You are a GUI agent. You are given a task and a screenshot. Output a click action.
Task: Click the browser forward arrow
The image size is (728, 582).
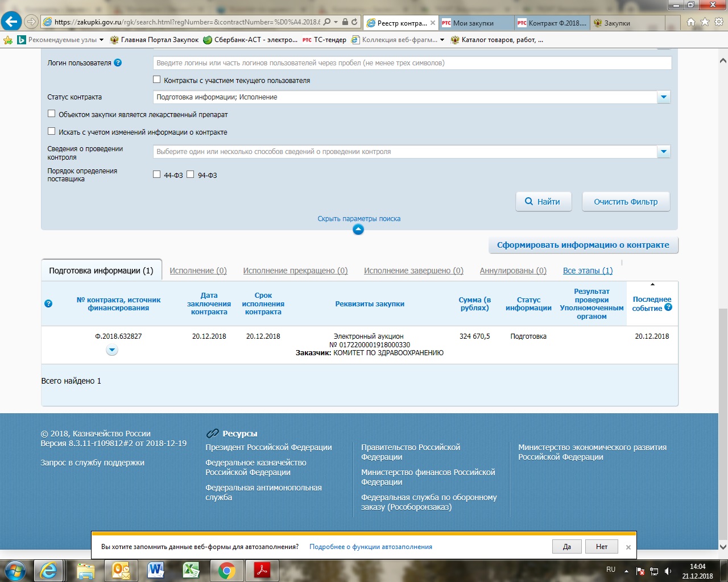[x=31, y=22]
